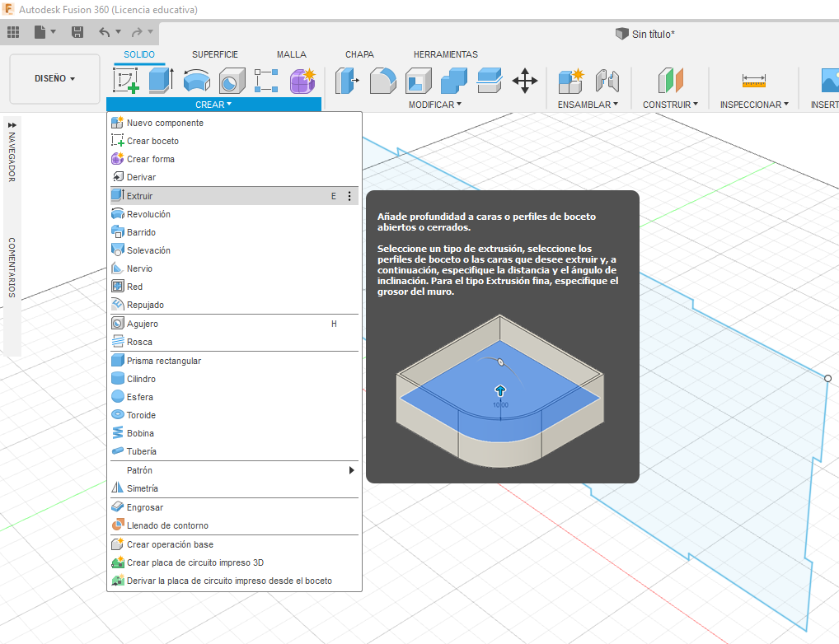839x644 pixels.
Task: Click the File document icon
Action: click(x=40, y=33)
